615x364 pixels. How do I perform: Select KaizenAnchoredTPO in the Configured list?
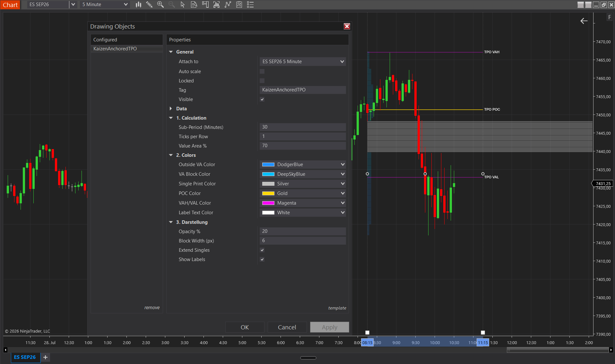click(x=127, y=49)
